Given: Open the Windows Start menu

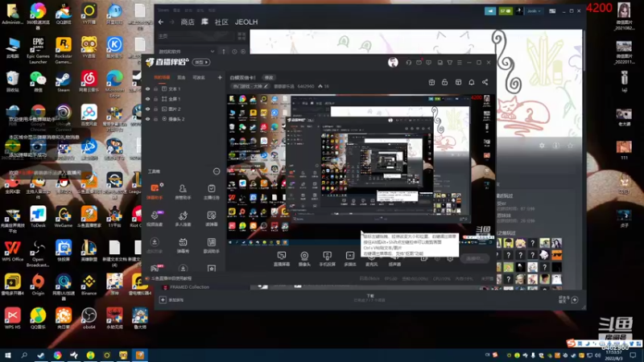Looking at the screenshot, I should click(x=7, y=355).
